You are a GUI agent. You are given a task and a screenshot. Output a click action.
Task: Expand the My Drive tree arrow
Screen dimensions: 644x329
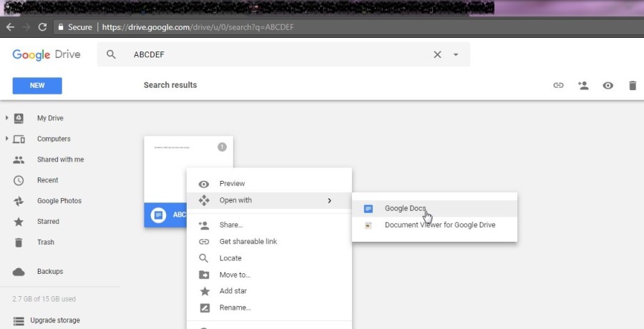tap(6, 118)
